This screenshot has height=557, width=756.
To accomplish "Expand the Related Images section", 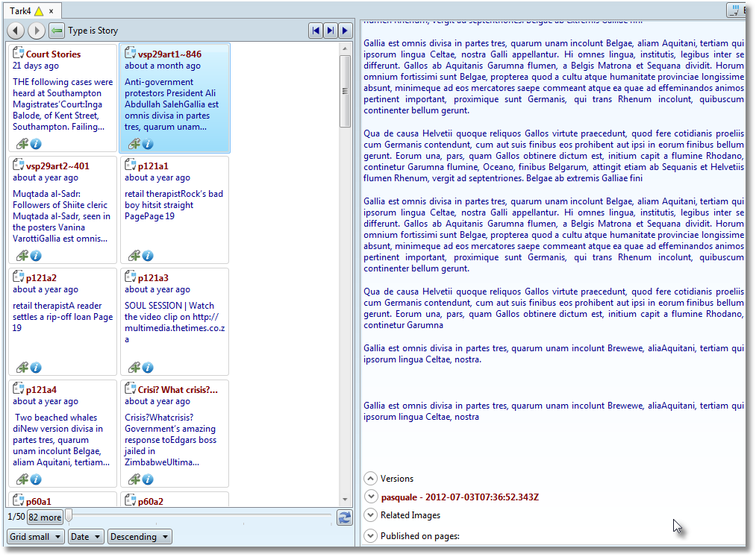I will click(x=370, y=515).
